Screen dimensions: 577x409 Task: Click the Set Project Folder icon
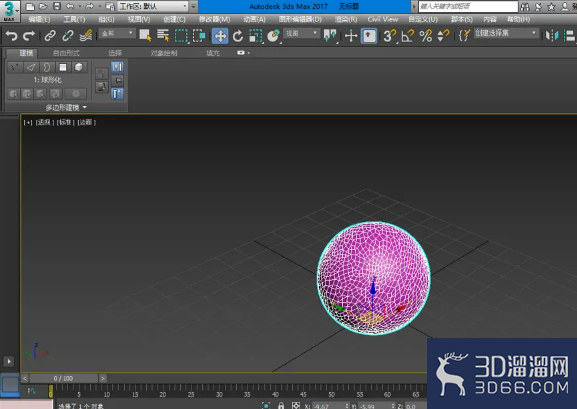click(110, 6)
